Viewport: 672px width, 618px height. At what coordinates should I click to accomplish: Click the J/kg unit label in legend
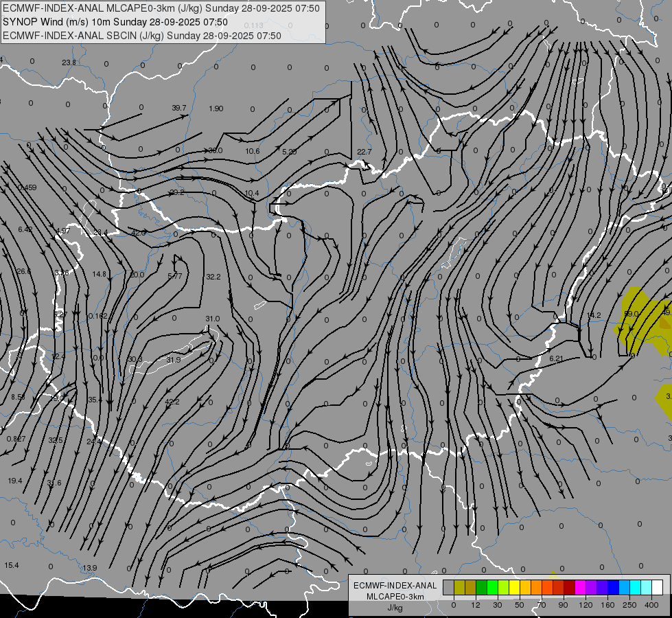[x=395, y=608]
